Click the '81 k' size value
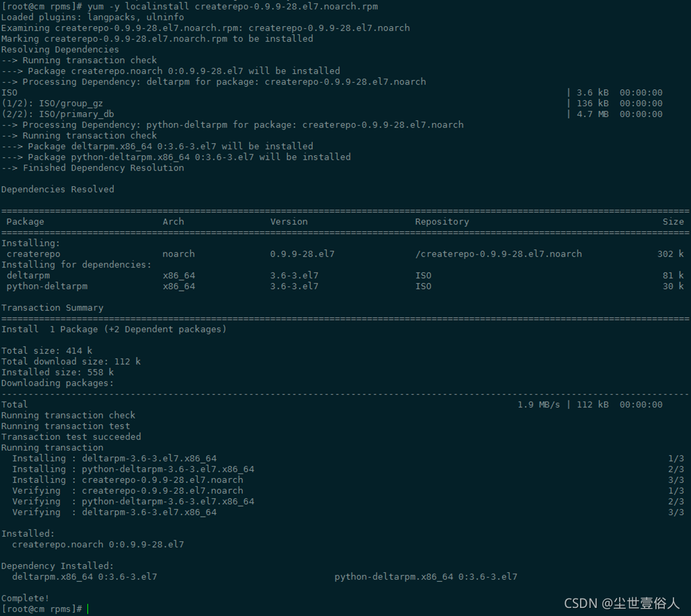 674,275
